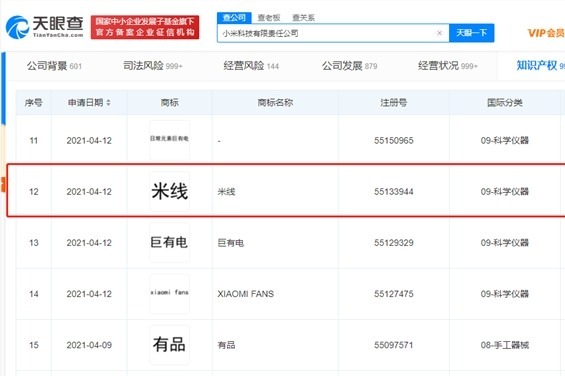Screen dimensions: 565x376
Task: Click the trademark name XIAOMI FANS
Action: (246, 294)
